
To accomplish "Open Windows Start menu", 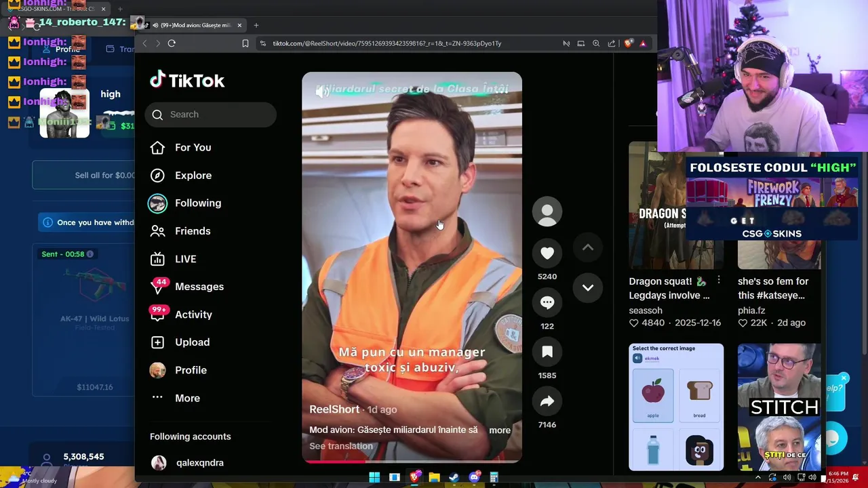I will pyautogui.click(x=374, y=477).
